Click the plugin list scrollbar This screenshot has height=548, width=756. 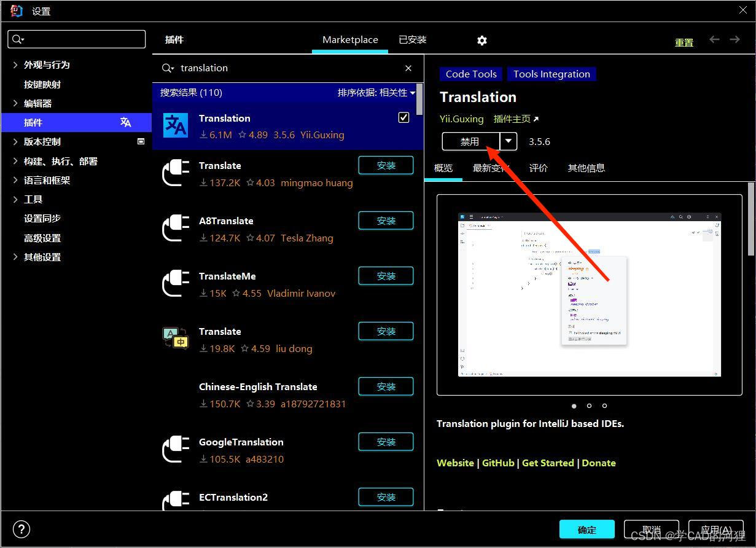pyautogui.click(x=419, y=100)
